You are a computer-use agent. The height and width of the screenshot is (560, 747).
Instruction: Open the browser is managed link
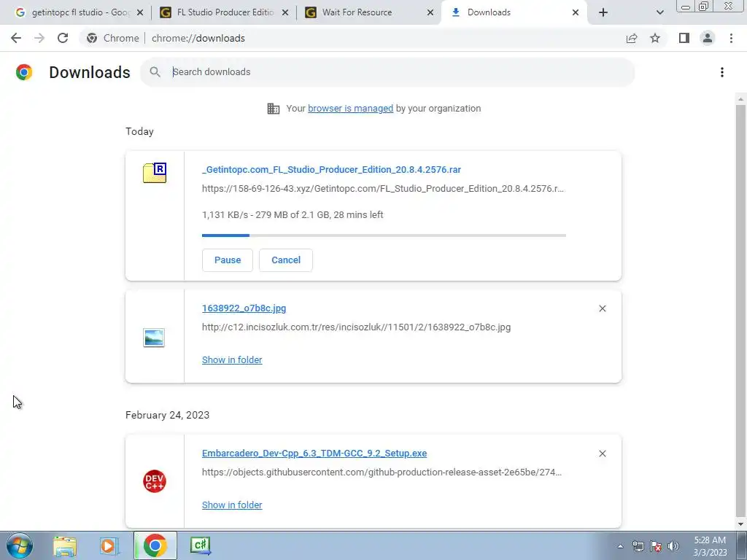[350, 109]
